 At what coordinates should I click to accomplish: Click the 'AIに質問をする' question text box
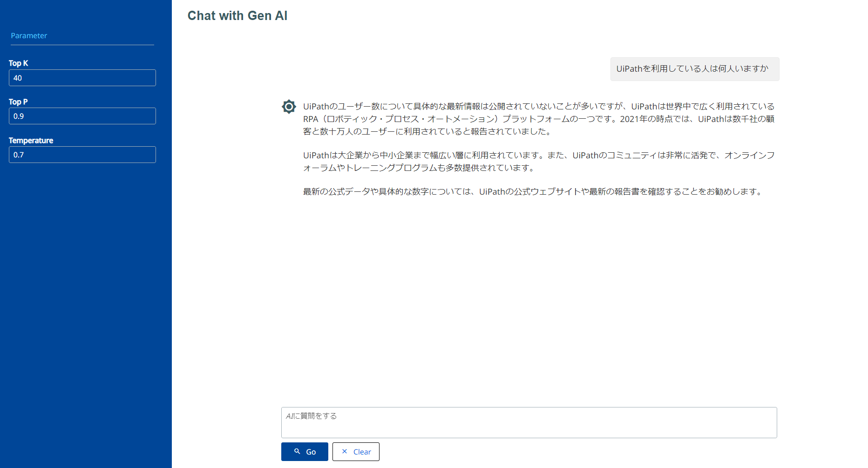[x=529, y=422]
